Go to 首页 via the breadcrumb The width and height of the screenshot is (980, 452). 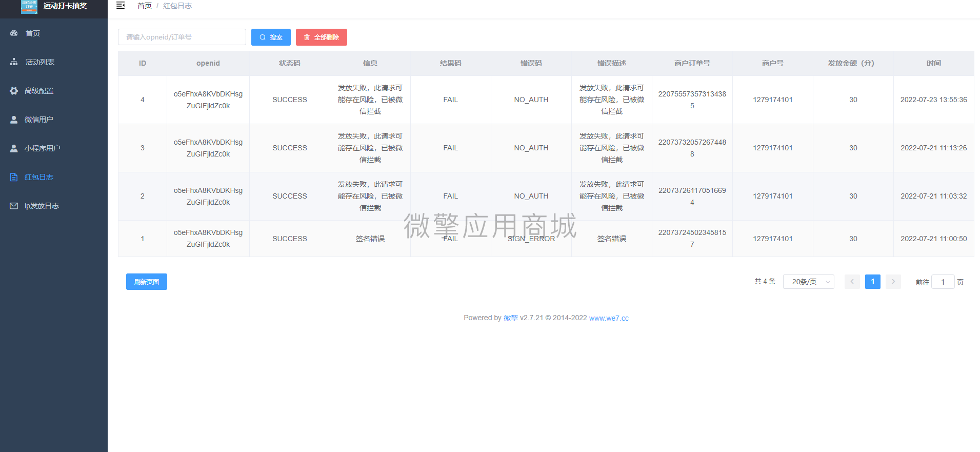(x=145, y=6)
